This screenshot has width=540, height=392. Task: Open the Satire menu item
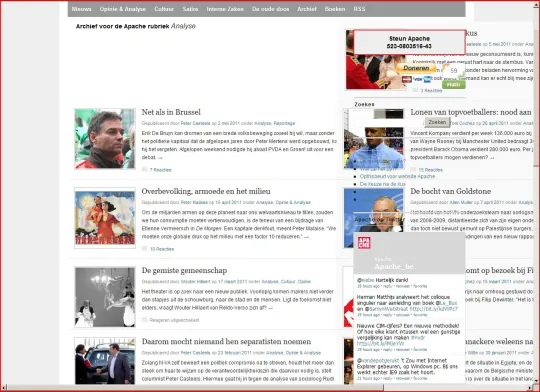pyautogui.click(x=190, y=9)
